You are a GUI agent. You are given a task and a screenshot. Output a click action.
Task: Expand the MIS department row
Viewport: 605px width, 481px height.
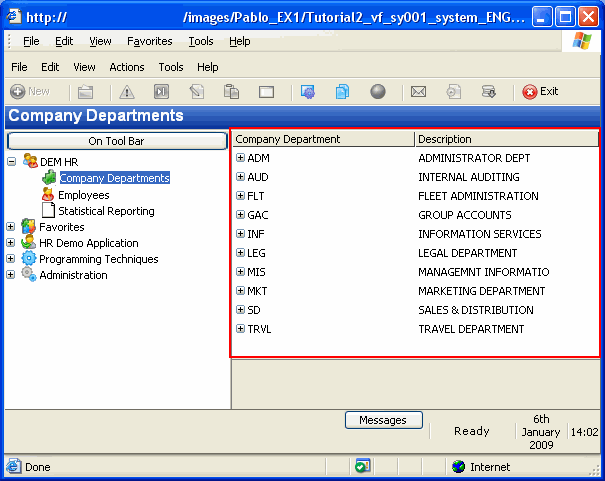click(x=240, y=272)
